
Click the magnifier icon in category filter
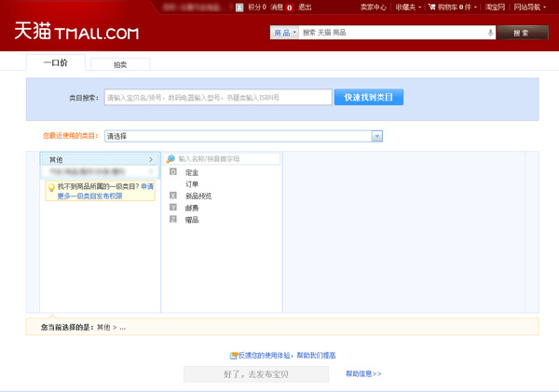[170, 158]
